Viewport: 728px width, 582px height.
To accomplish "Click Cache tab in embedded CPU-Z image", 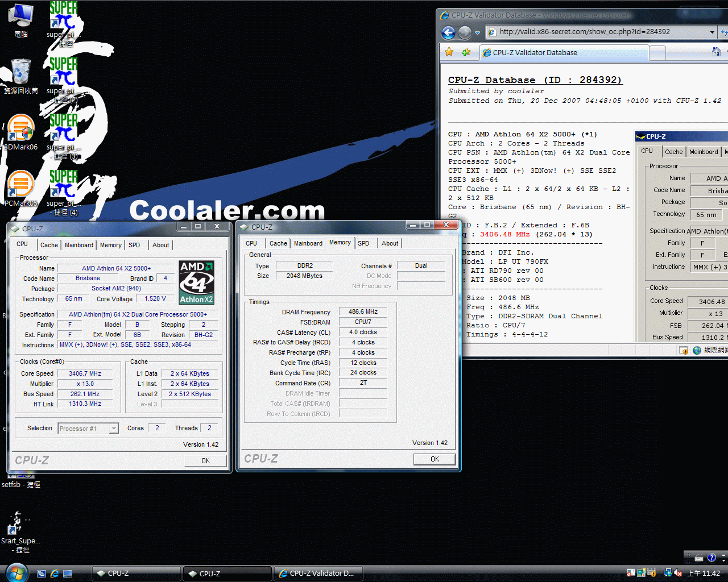I will pyautogui.click(x=674, y=152).
